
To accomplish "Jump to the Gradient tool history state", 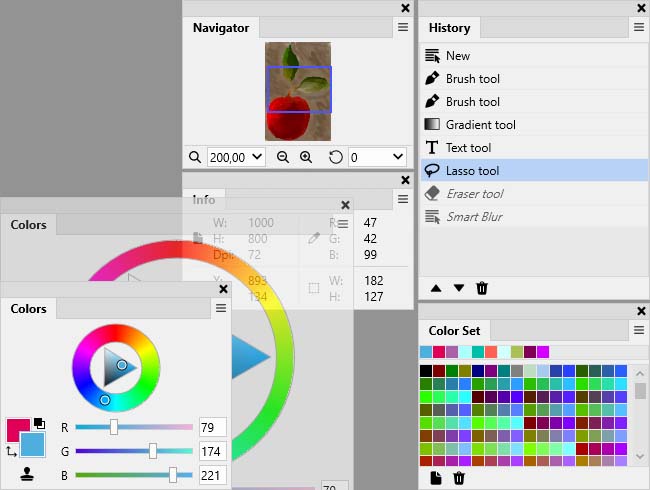I will 480,125.
